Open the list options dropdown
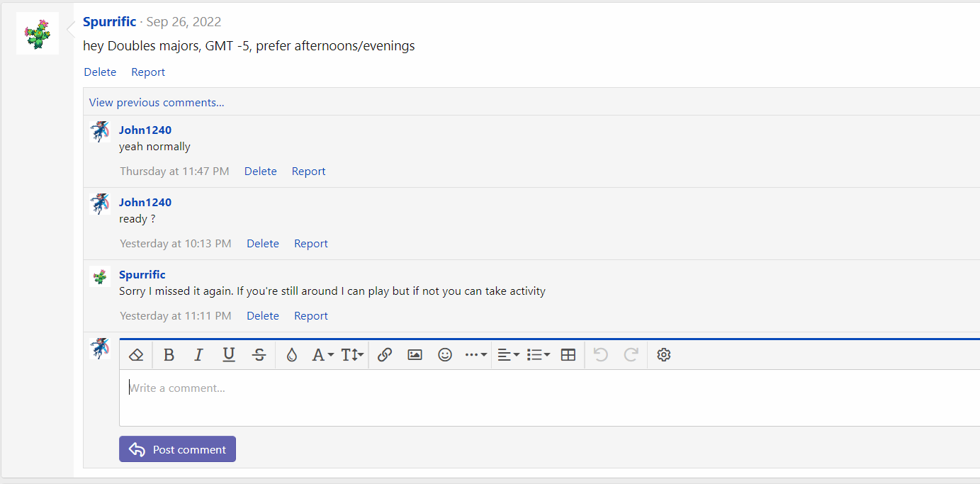Viewport: 980px width, 484px height. tap(539, 355)
